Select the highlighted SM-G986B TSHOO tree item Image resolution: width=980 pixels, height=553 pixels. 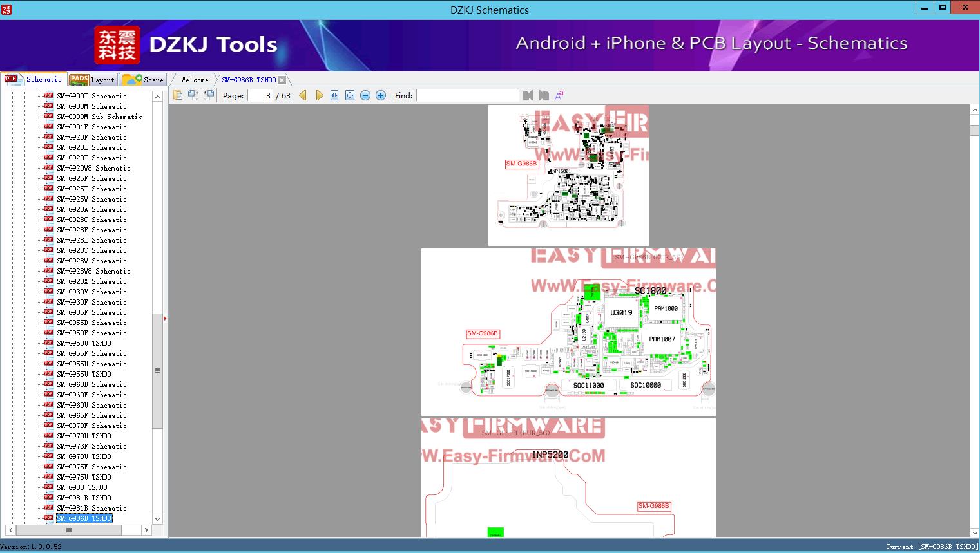(x=84, y=518)
